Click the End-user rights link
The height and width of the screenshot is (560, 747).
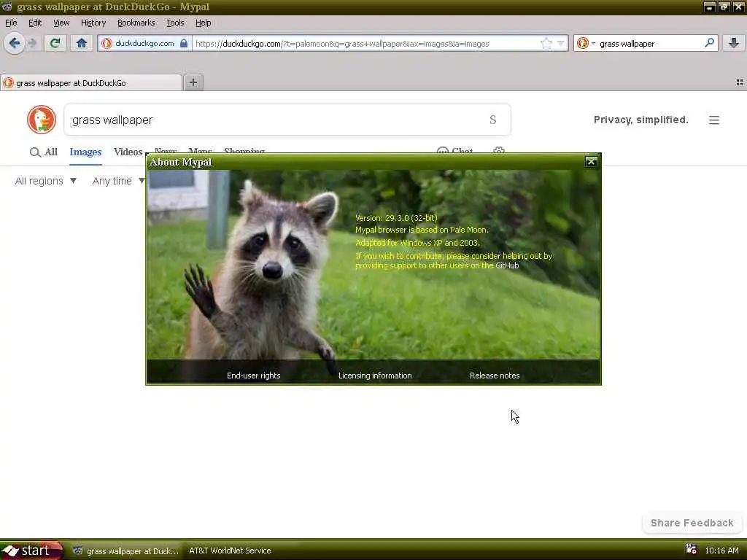click(253, 376)
